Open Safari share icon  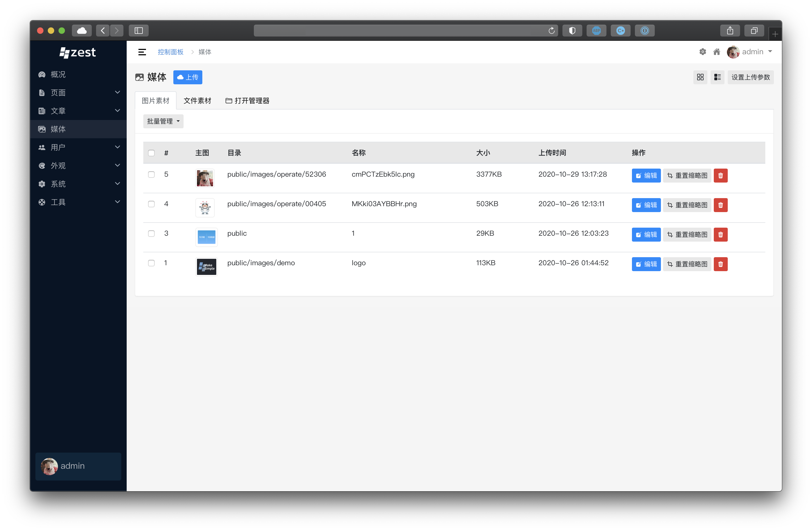tap(730, 31)
